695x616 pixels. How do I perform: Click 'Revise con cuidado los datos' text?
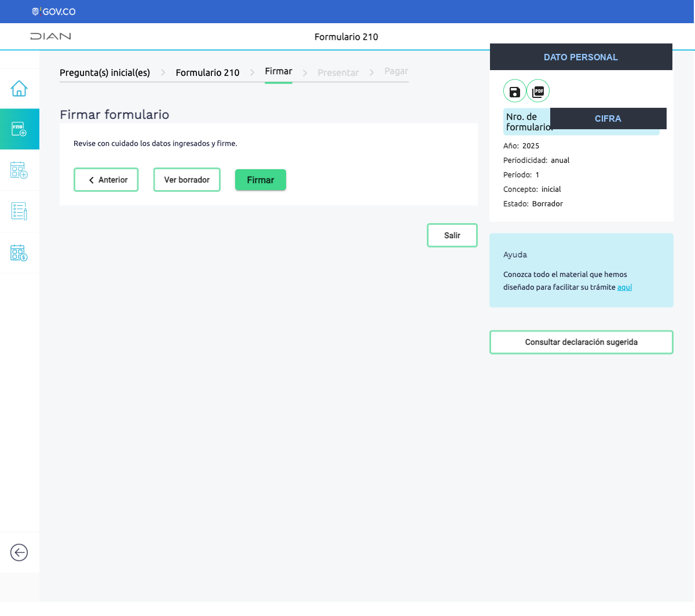coord(155,144)
